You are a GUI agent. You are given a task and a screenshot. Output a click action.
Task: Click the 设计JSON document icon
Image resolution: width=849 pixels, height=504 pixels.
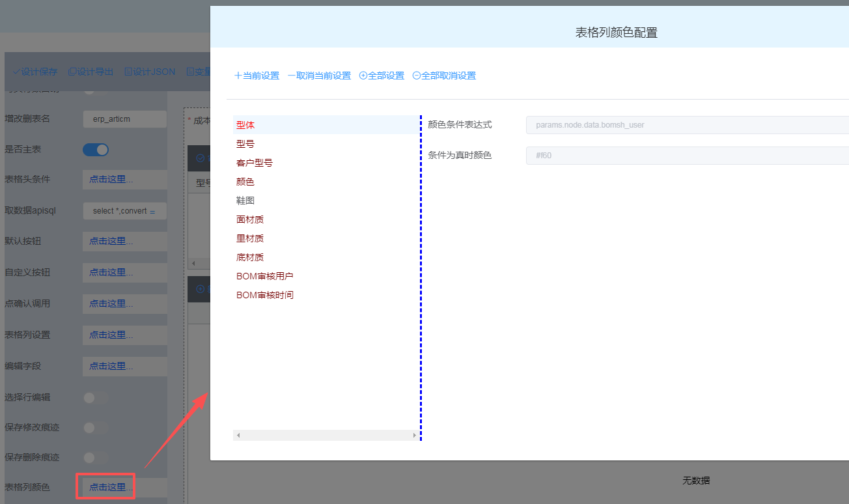(x=128, y=72)
